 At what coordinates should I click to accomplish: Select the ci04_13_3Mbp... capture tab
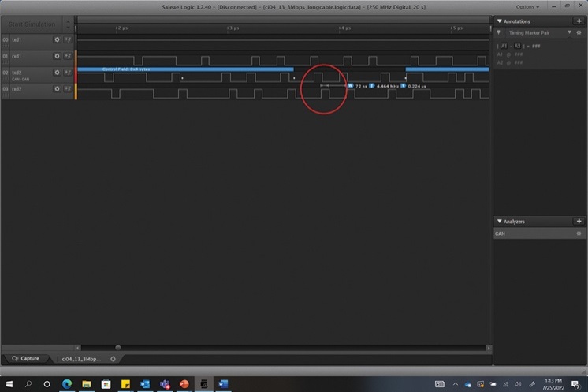click(x=83, y=358)
